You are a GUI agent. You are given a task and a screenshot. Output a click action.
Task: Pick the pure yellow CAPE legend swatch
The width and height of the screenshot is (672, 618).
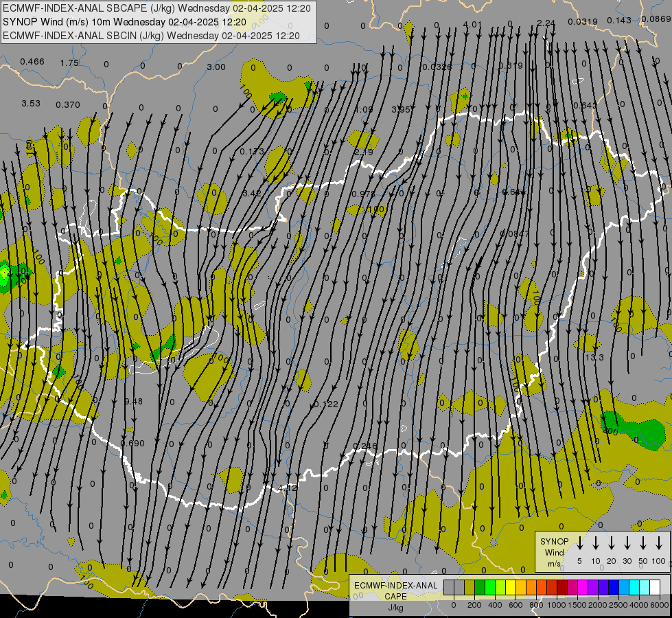[x=511, y=588]
